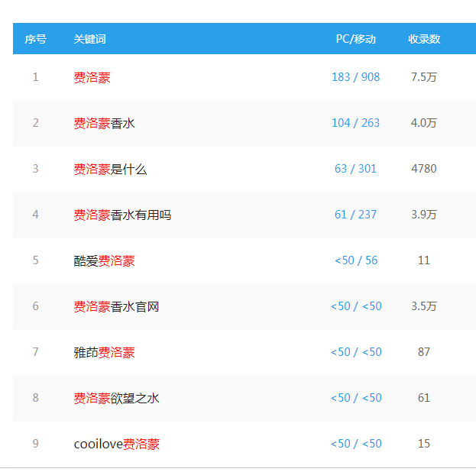Screen dimensions: 476x472
Task: Click row number 3
Action: [35, 169]
